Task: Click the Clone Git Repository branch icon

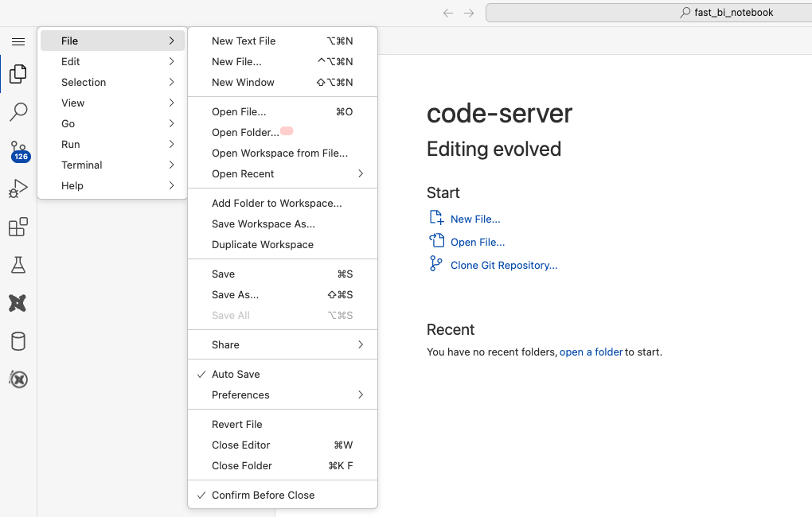Action: pyautogui.click(x=436, y=263)
